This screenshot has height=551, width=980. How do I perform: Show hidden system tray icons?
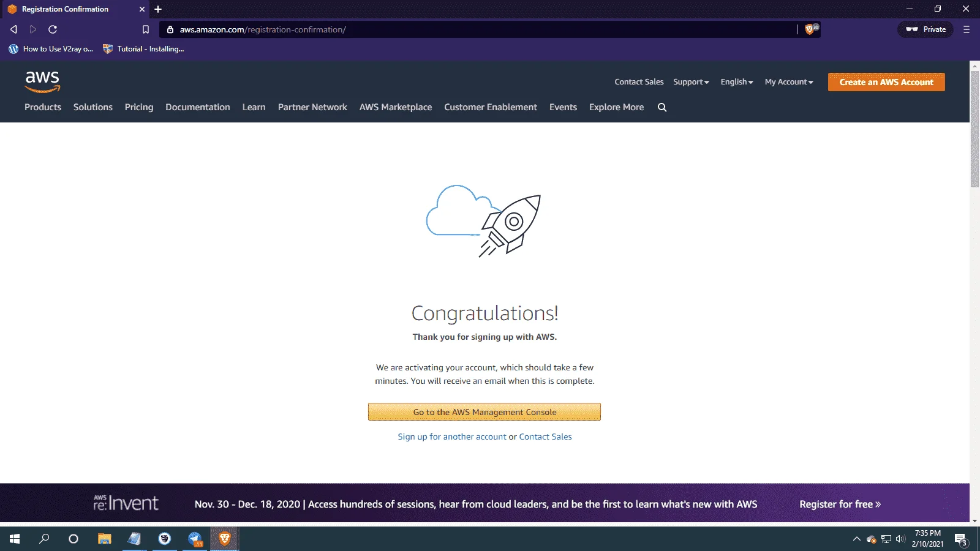point(856,539)
